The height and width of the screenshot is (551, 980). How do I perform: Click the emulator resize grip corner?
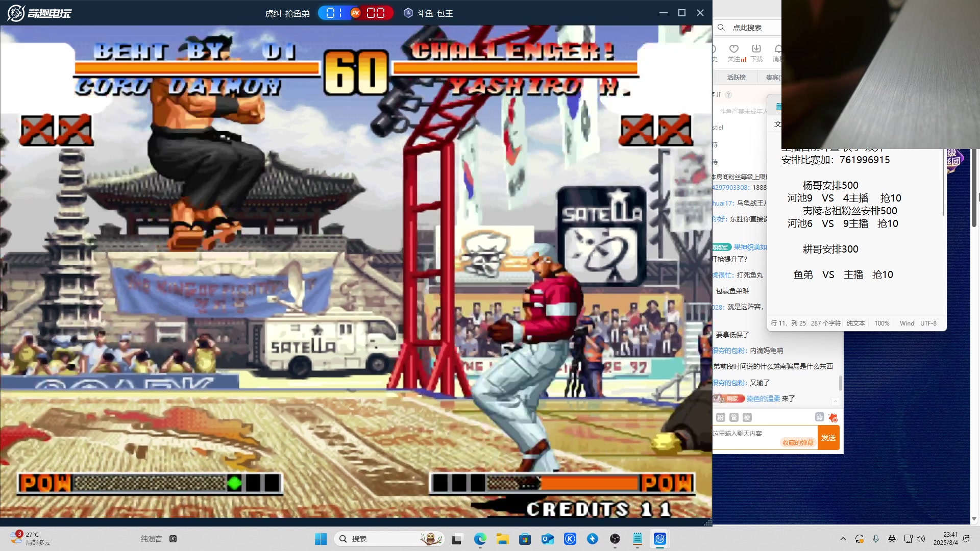(708, 522)
